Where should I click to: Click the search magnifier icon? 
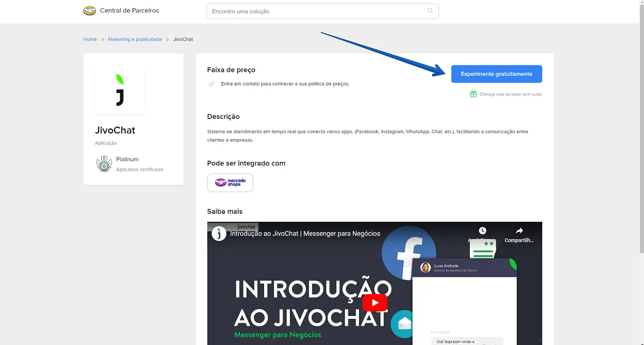click(430, 11)
